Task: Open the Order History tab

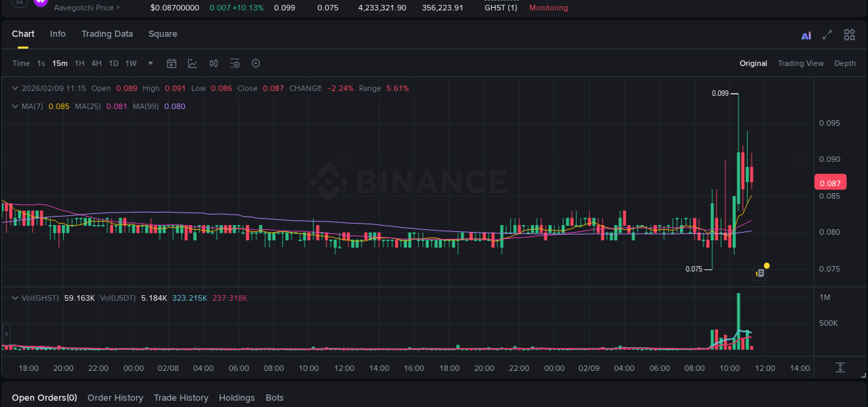Action: point(115,397)
